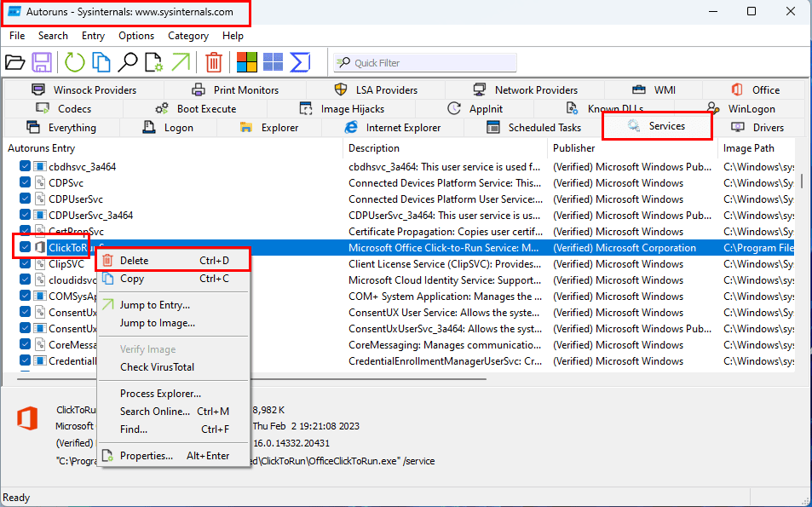Click Check VirusTotal in context menu
Viewport: 812px width, 507px height.
pyautogui.click(x=174, y=367)
